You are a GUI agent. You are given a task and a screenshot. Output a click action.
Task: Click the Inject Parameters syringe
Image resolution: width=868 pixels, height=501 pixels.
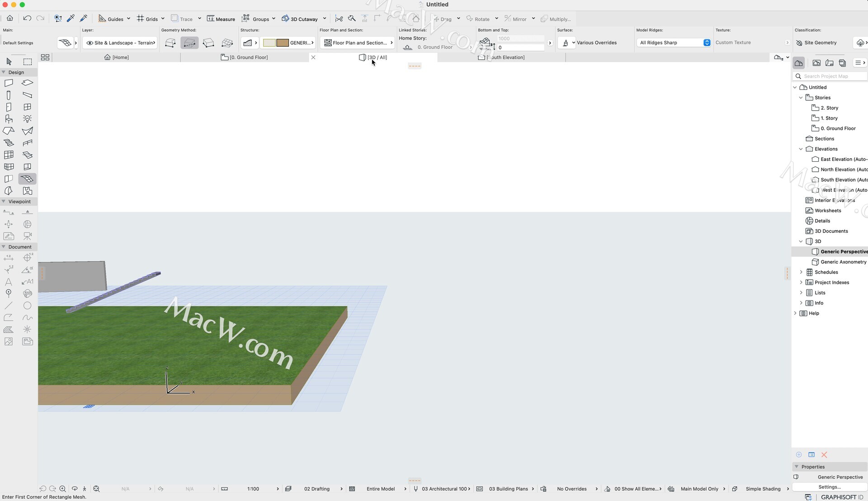[x=84, y=19]
